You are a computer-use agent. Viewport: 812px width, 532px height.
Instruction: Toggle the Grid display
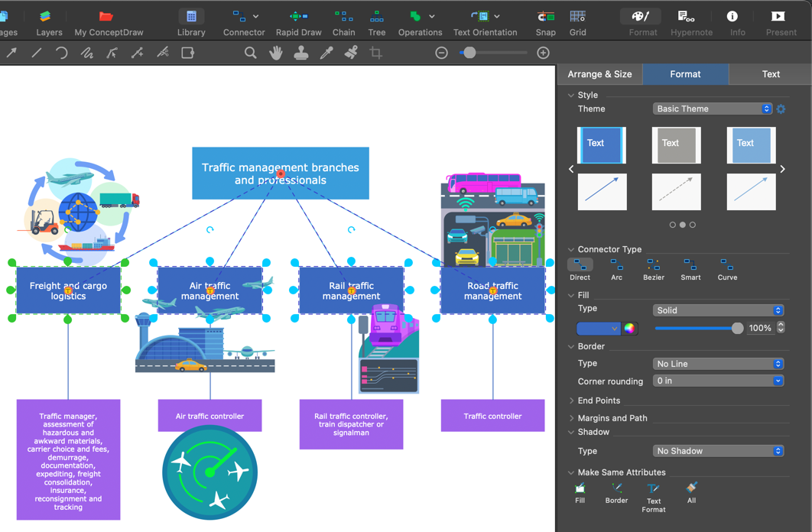point(577,23)
